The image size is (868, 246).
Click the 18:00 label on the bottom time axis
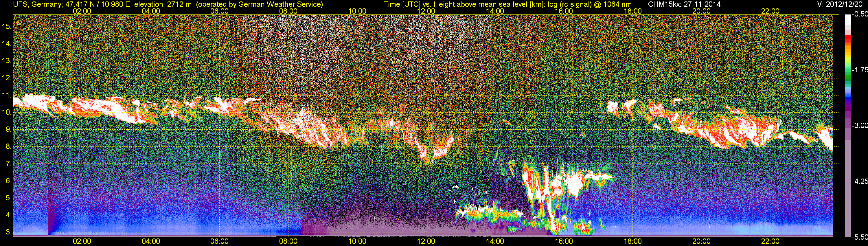tap(632, 241)
